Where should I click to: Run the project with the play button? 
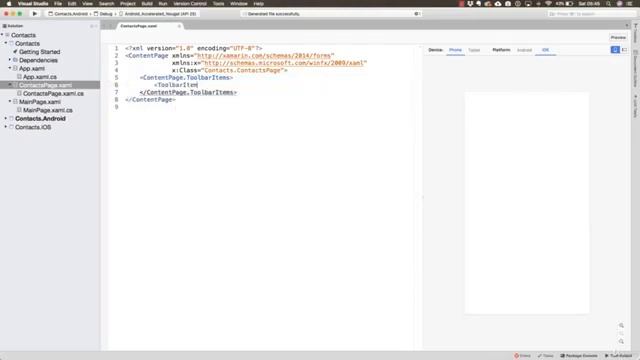click(35, 13)
